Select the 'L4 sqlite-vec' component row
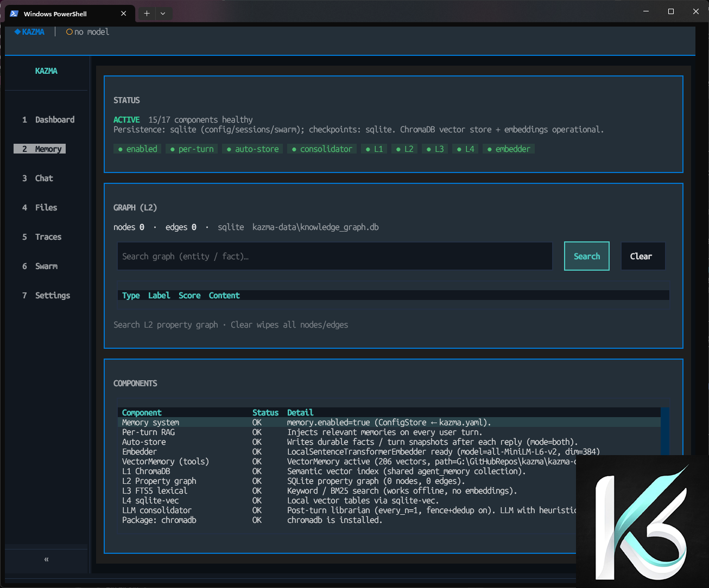The height and width of the screenshot is (588, 709). [347, 501]
